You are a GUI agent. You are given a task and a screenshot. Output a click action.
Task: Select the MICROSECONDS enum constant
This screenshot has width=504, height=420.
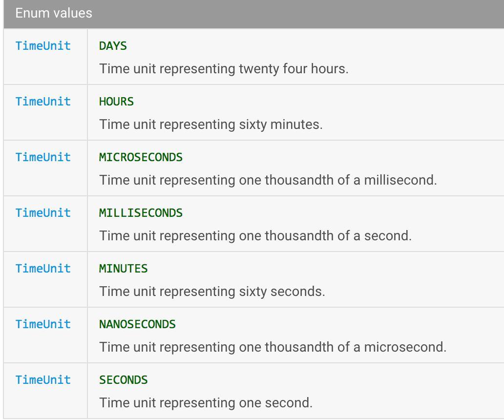[141, 157]
